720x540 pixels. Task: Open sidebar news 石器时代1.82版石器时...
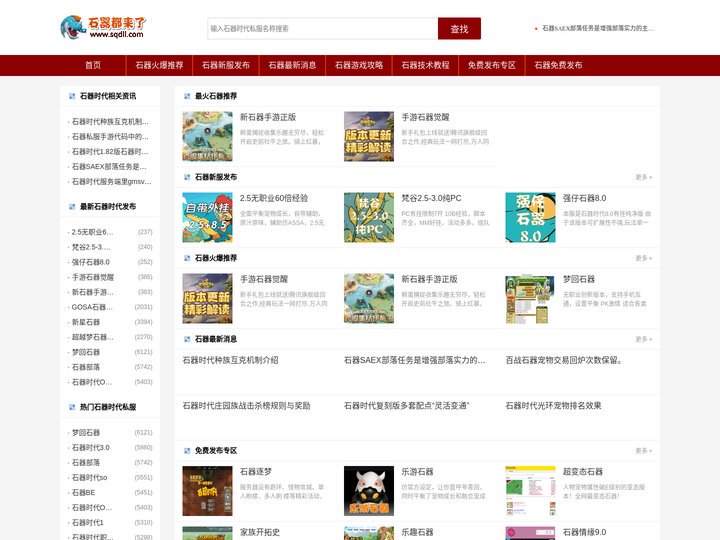(x=110, y=152)
